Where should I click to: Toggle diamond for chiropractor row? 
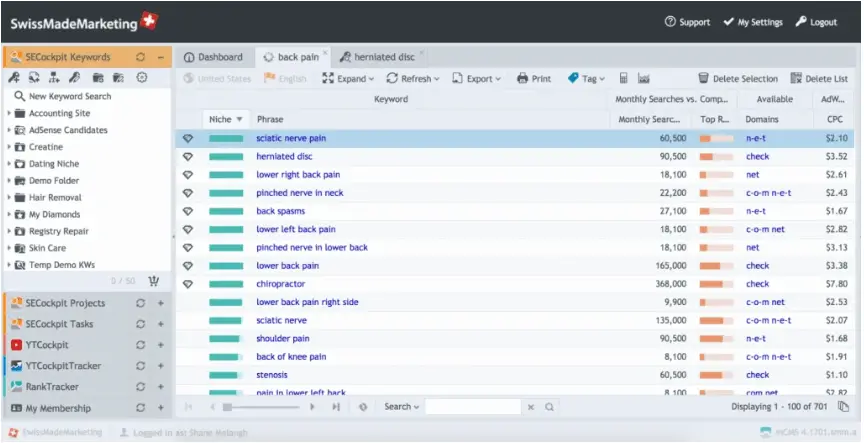(x=188, y=284)
